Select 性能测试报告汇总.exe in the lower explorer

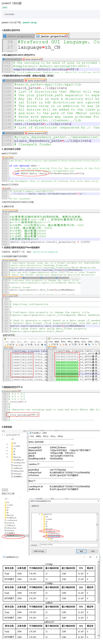13,536
